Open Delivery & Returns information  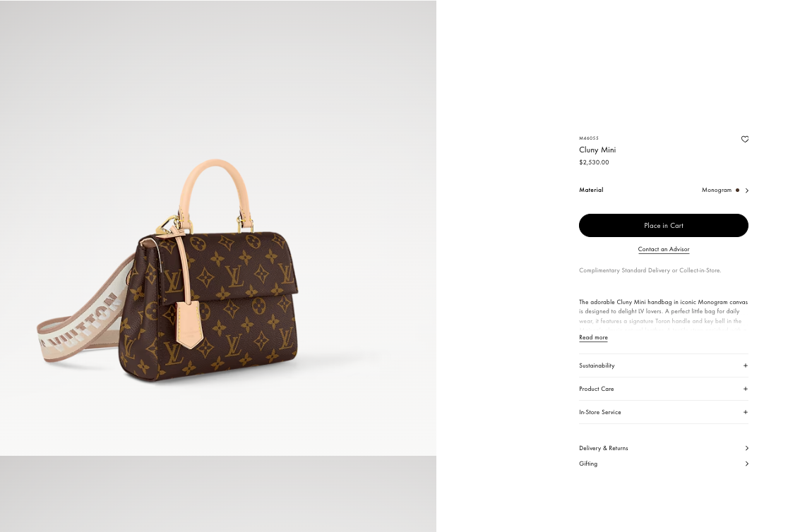pyautogui.click(x=664, y=448)
